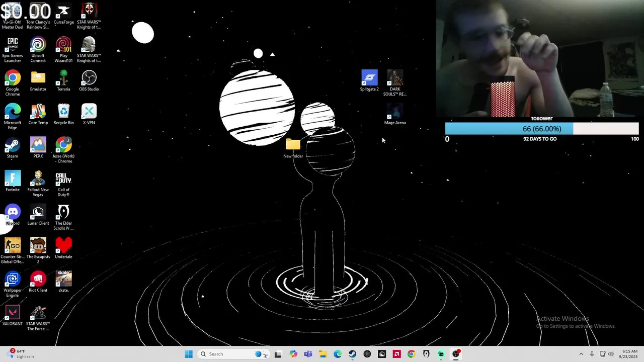Open Lunar Client desktop shortcut
This screenshot has width=644, height=362.
click(38, 215)
